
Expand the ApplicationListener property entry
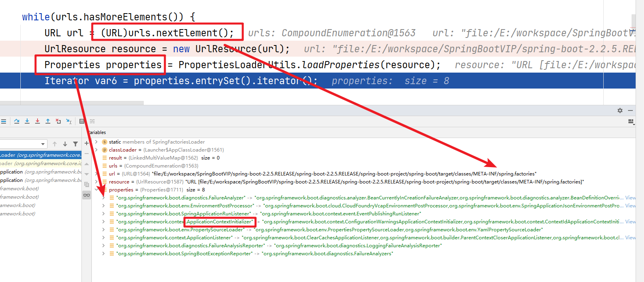tap(103, 237)
